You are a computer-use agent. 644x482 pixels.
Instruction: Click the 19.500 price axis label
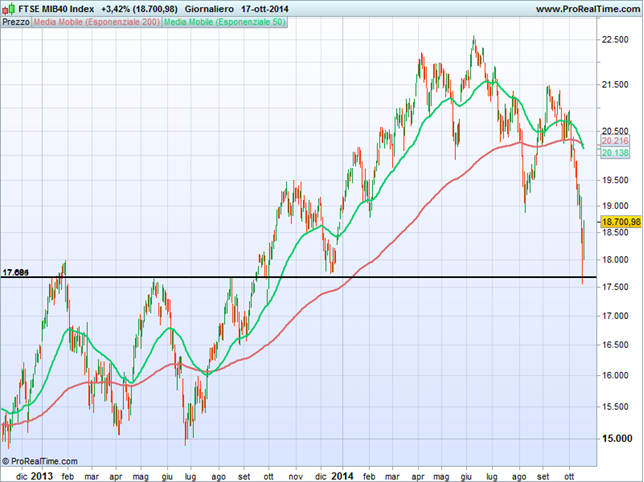pyautogui.click(x=615, y=180)
